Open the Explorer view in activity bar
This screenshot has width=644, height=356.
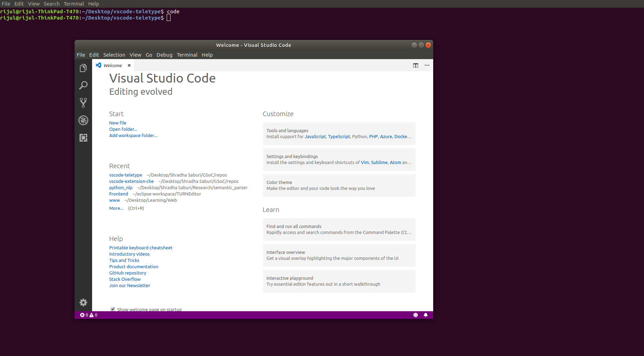click(x=83, y=68)
